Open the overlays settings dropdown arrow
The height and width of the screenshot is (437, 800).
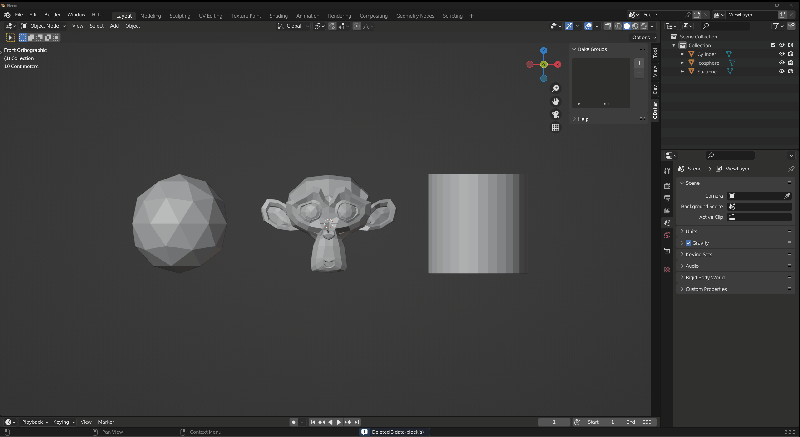click(596, 26)
